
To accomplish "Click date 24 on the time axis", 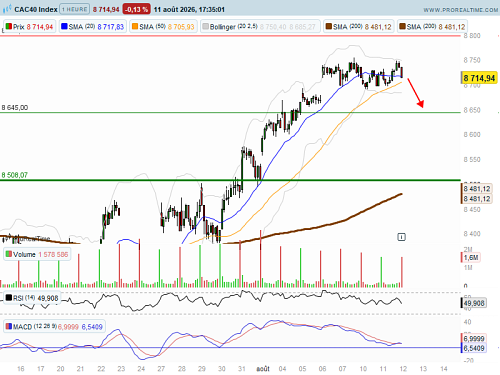I will click(141, 369).
